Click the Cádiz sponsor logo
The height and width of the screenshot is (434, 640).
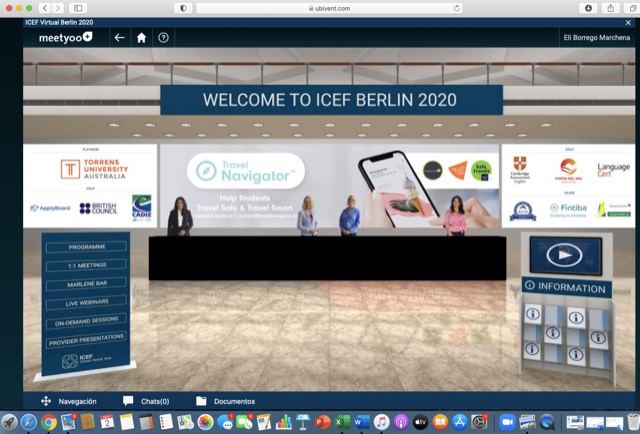click(x=142, y=208)
